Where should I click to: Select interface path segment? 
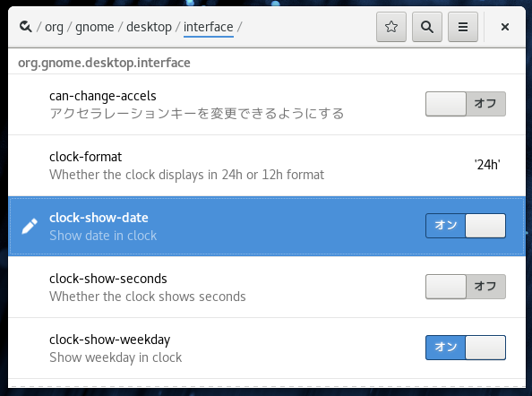pyautogui.click(x=209, y=27)
